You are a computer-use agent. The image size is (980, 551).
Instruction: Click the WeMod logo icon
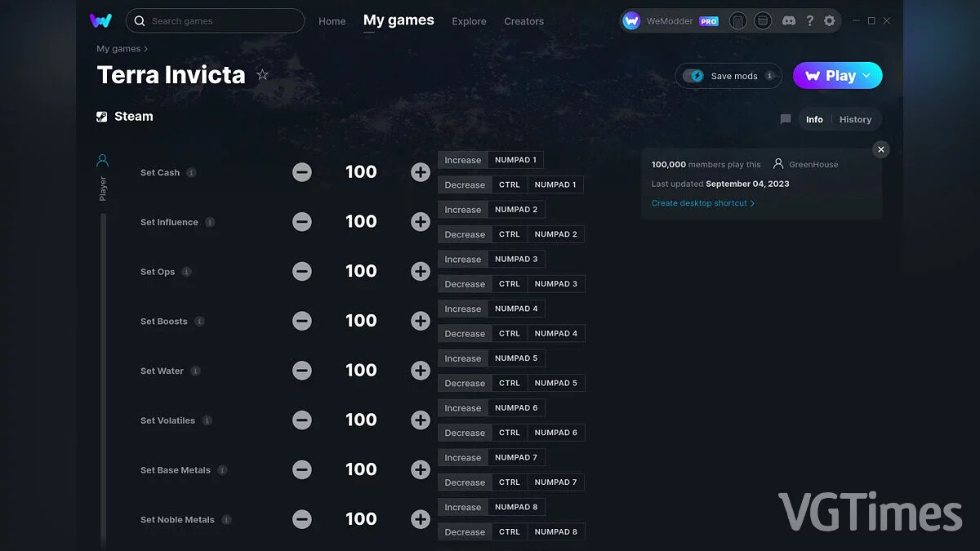tap(100, 20)
